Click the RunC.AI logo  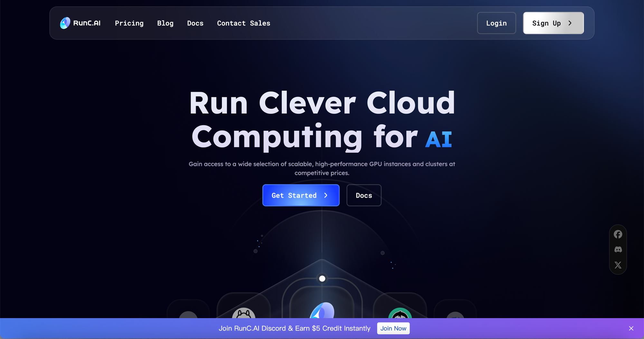click(80, 23)
